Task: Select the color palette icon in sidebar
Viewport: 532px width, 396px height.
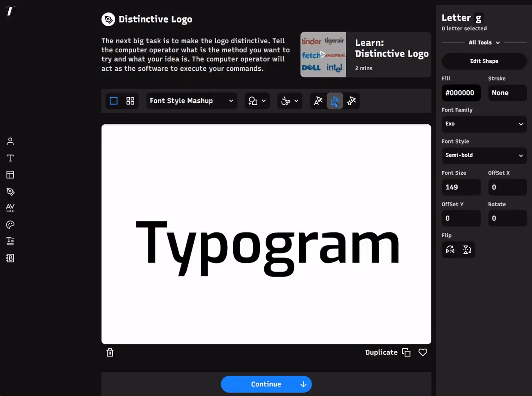Action: tap(10, 225)
